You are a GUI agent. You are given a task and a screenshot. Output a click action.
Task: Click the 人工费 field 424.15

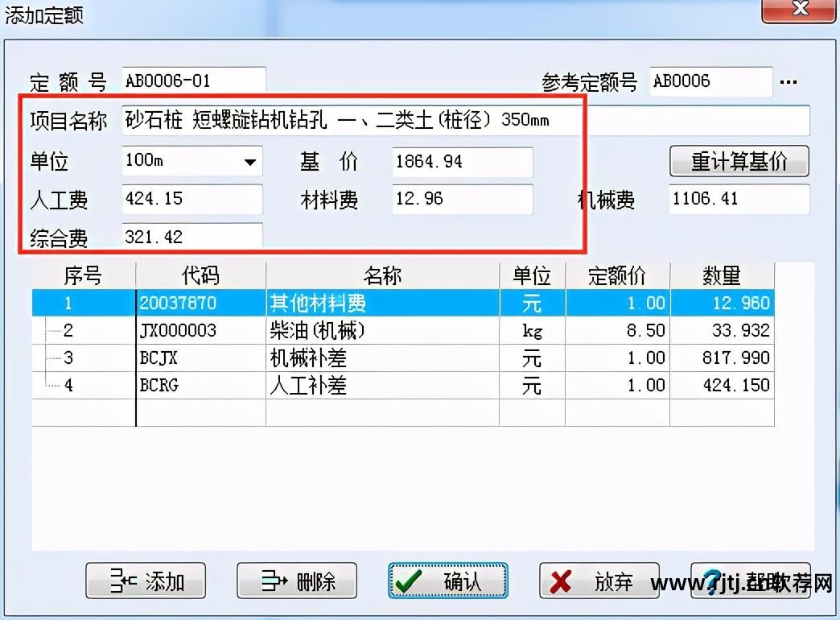192,199
